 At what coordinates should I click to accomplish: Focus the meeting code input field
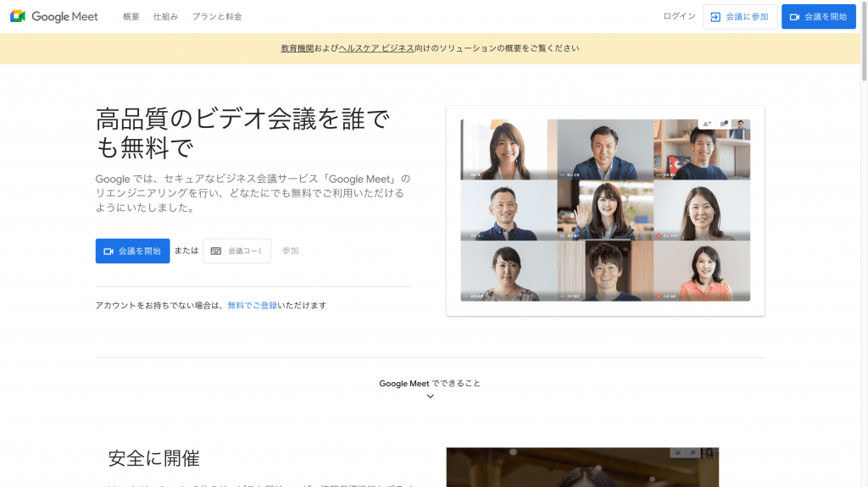coord(237,251)
